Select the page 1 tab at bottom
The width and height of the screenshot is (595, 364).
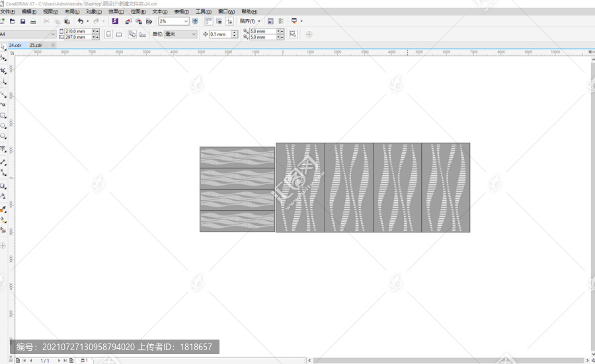pos(84,360)
